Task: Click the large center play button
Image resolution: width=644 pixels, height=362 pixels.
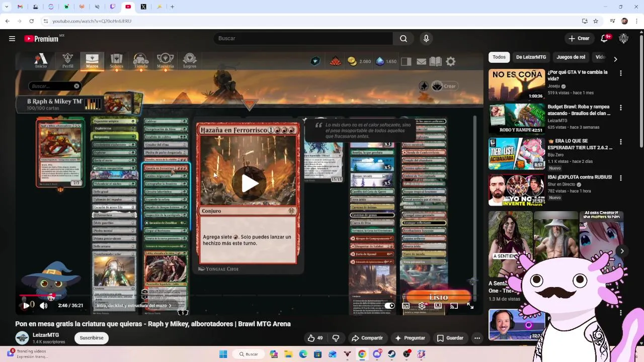Action: point(250,183)
